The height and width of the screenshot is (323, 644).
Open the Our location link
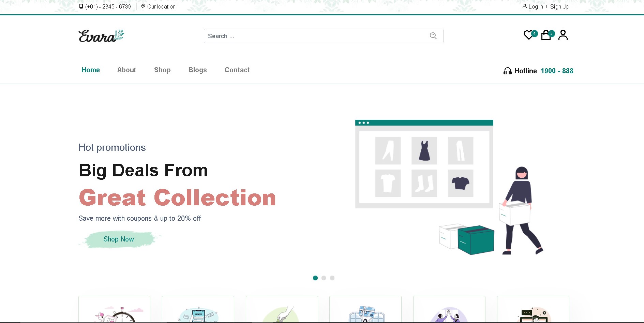click(x=161, y=6)
